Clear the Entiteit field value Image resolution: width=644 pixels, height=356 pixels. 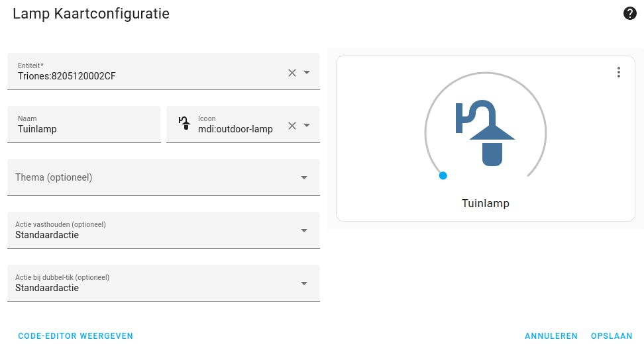pos(292,73)
